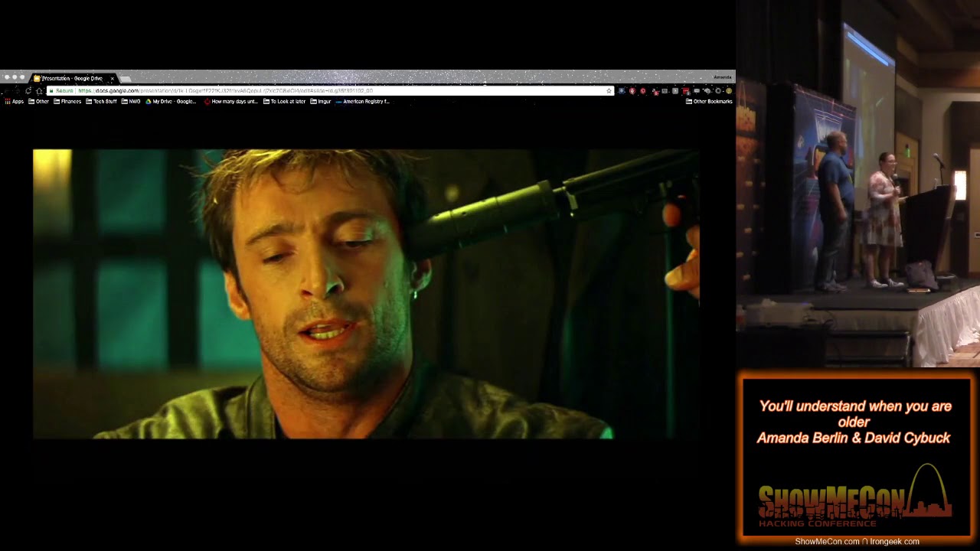Click the movie still slide image
The width and height of the screenshot is (980, 551).
coord(366,294)
